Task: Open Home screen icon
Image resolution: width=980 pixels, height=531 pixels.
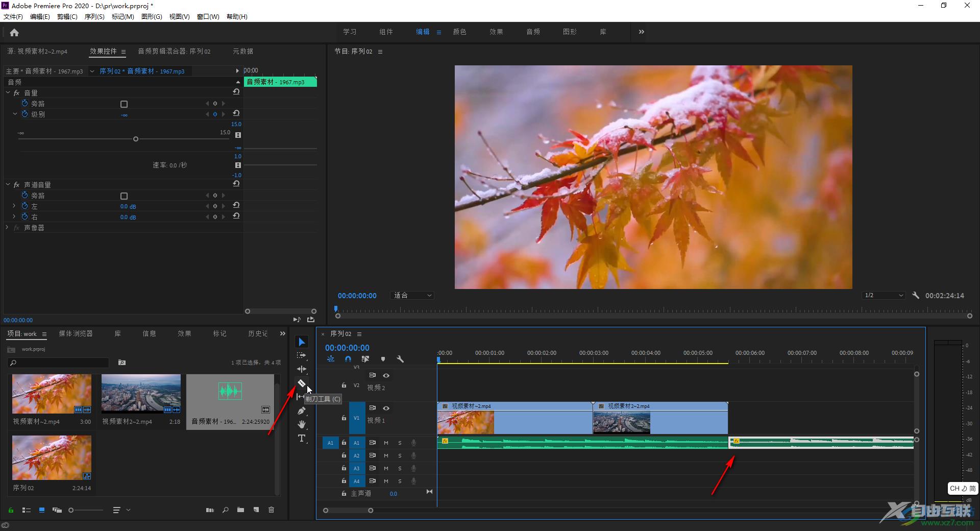Action: 14,33
